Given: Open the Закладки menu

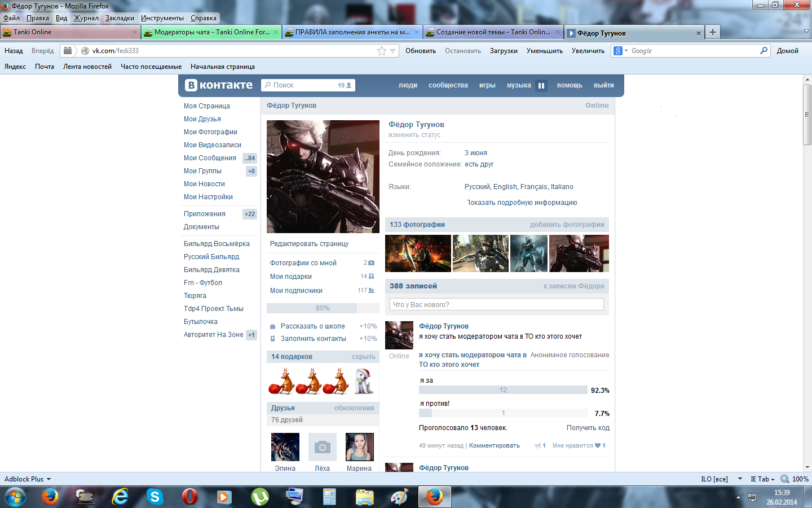Looking at the screenshot, I should click(120, 18).
